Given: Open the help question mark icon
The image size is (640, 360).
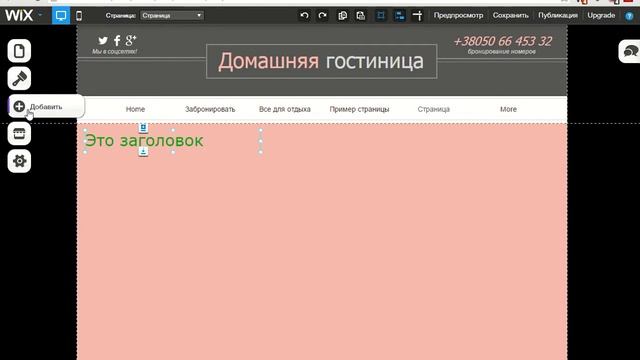Looking at the screenshot, I should pyautogui.click(x=629, y=16).
